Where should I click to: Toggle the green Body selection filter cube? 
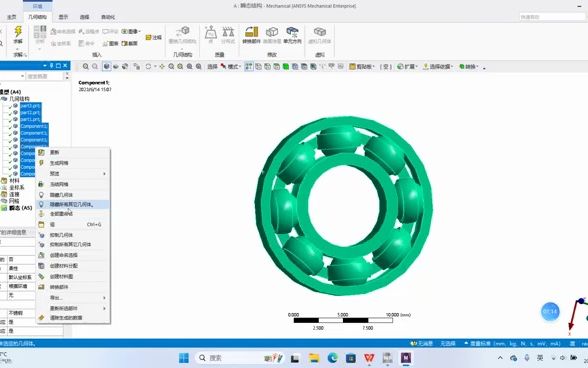click(x=286, y=66)
